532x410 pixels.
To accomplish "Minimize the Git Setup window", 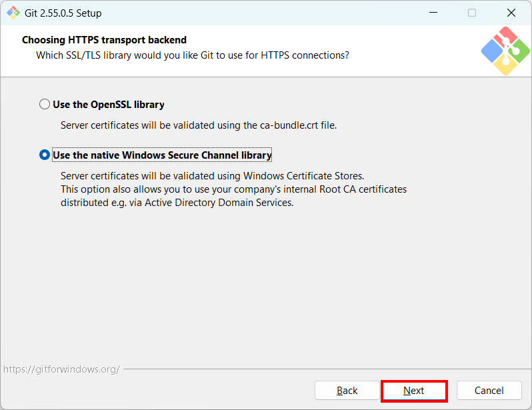I will point(433,13).
